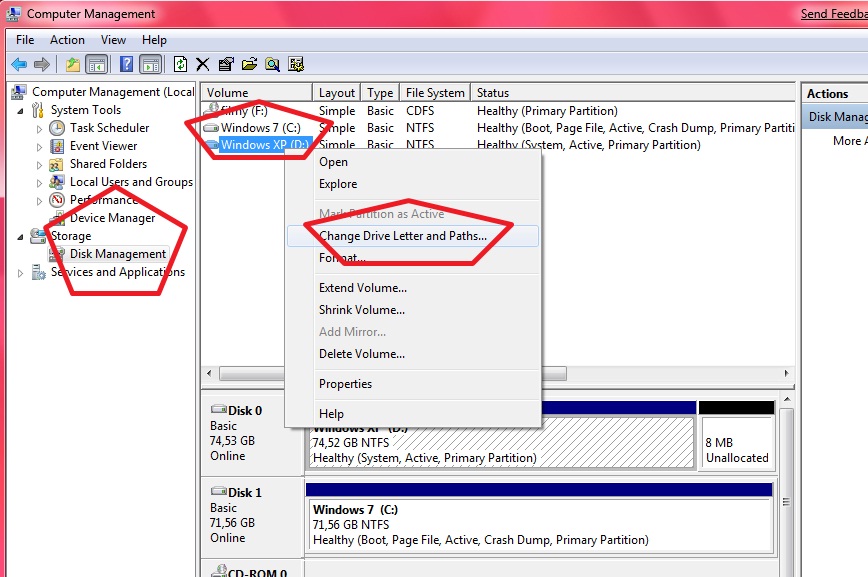868x577 pixels.
Task: Click the Task Scheduler clock icon
Action: [57, 128]
